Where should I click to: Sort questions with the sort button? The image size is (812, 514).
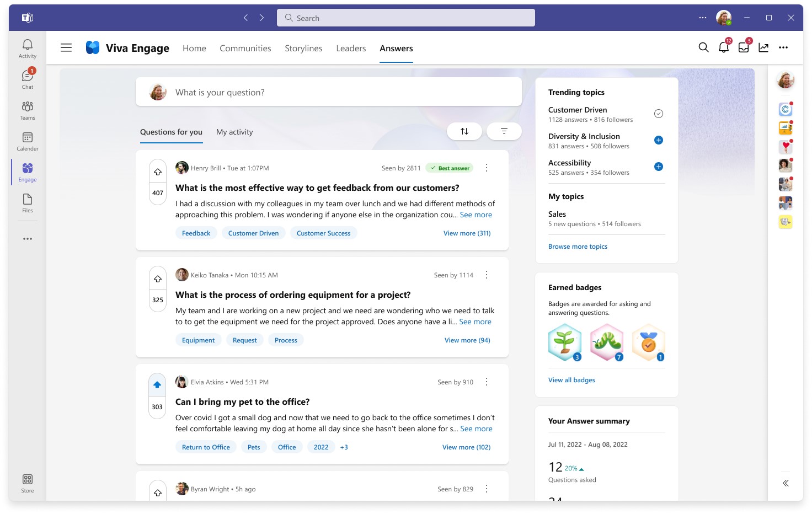(464, 131)
